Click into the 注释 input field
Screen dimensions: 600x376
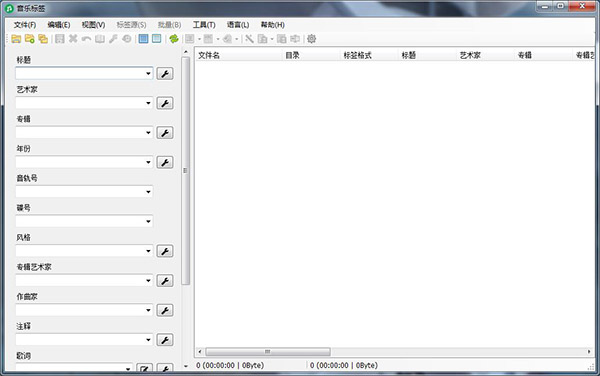tap(84, 340)
